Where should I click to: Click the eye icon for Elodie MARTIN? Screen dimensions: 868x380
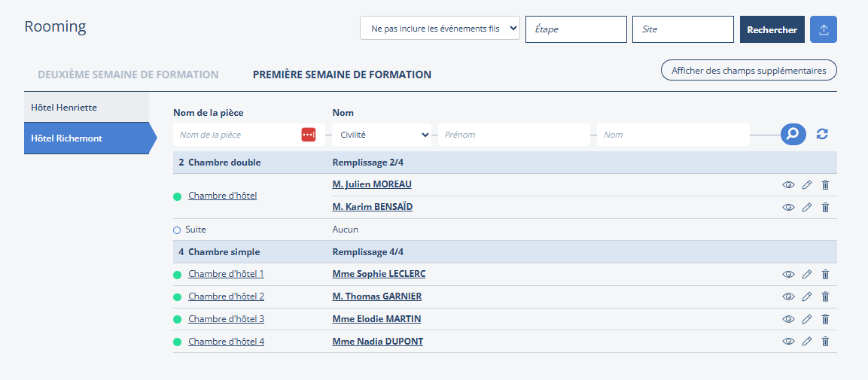tap(788, 319)
